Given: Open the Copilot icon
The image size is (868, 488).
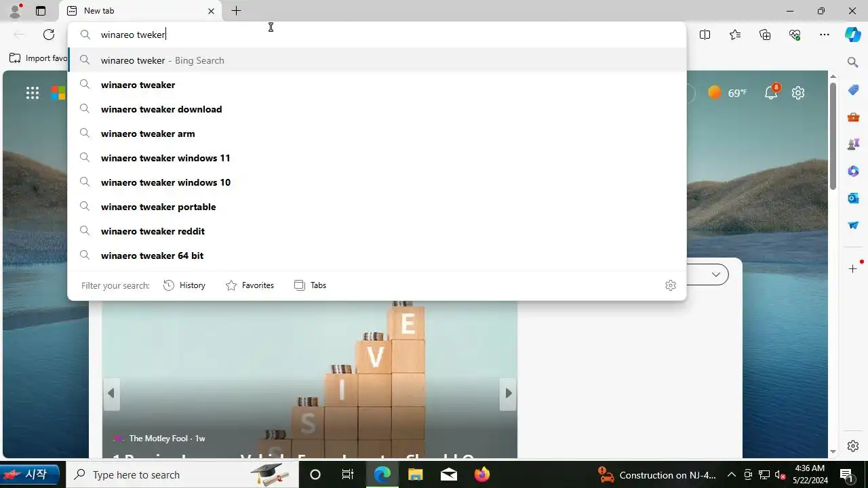Looking at the screenshot, I should click(853, 35).
